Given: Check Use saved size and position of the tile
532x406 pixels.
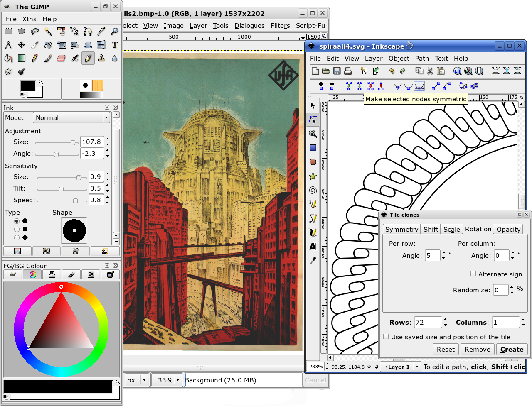Looking at the screenshot, I should pos(386,337).
